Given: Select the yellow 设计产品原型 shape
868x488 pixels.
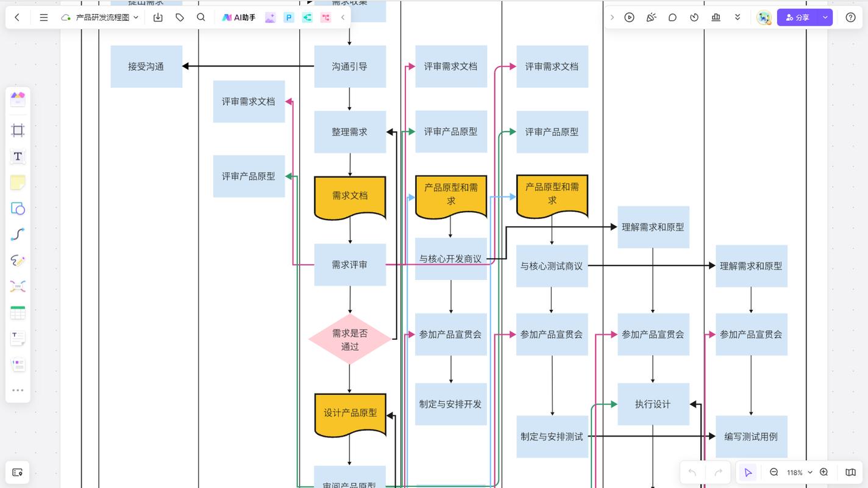Looking at the screenshot, I should tap(350, 415).
